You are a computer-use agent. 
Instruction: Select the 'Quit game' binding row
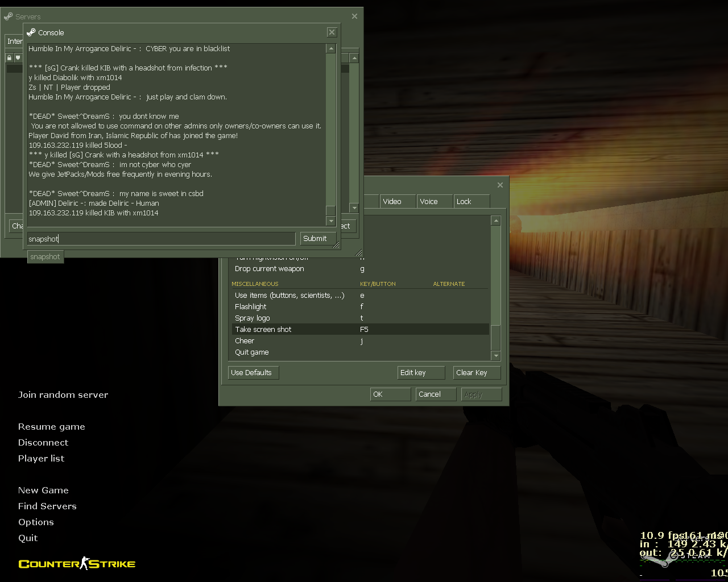(359, 352)
